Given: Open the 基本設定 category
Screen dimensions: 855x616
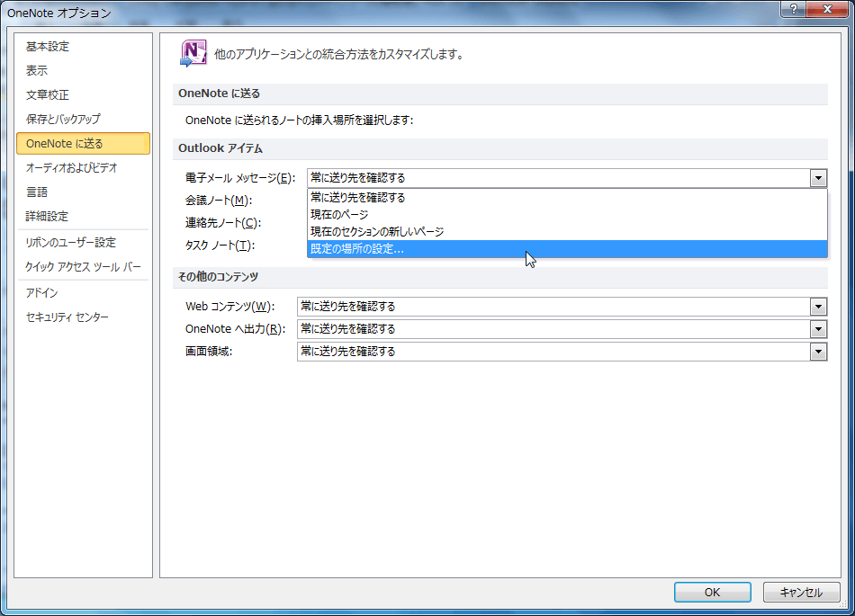Looking at the screenshot, I should tap(83, 46).
